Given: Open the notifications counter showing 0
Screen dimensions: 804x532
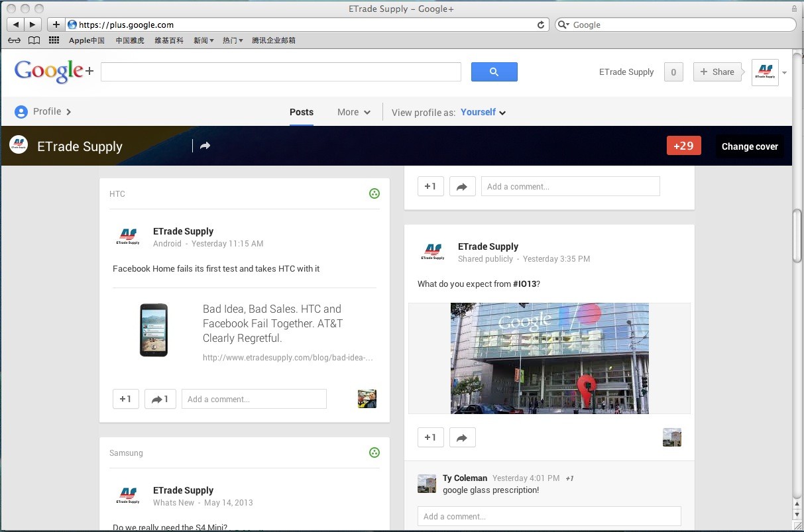Looking at the screenshot, I should [673, 72].
